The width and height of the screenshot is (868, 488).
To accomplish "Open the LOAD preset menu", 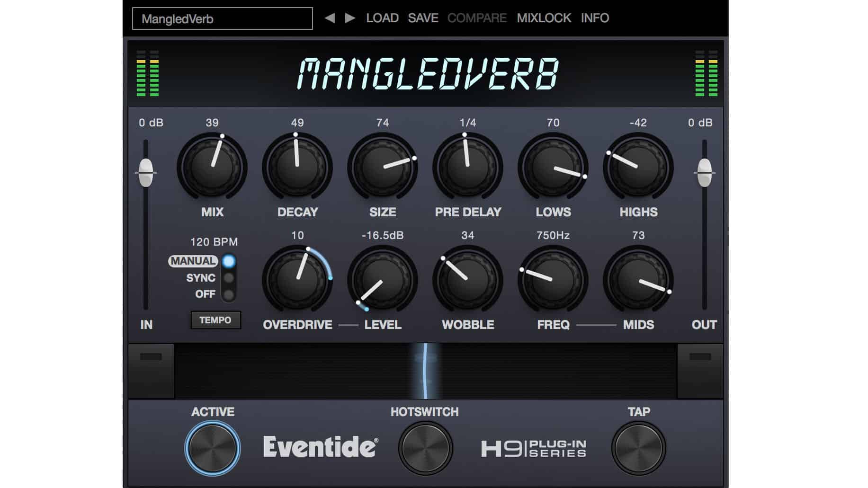I will [382, 18].
